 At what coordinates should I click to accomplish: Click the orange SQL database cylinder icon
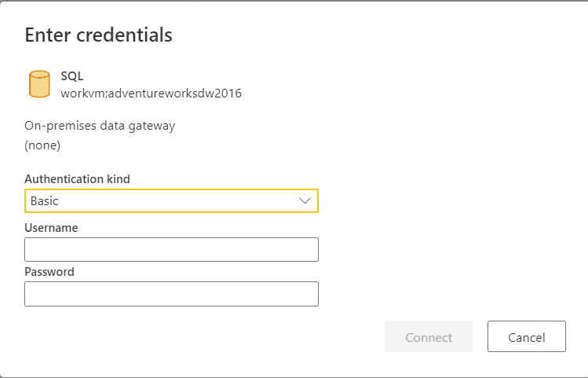[x=39, y=84]
